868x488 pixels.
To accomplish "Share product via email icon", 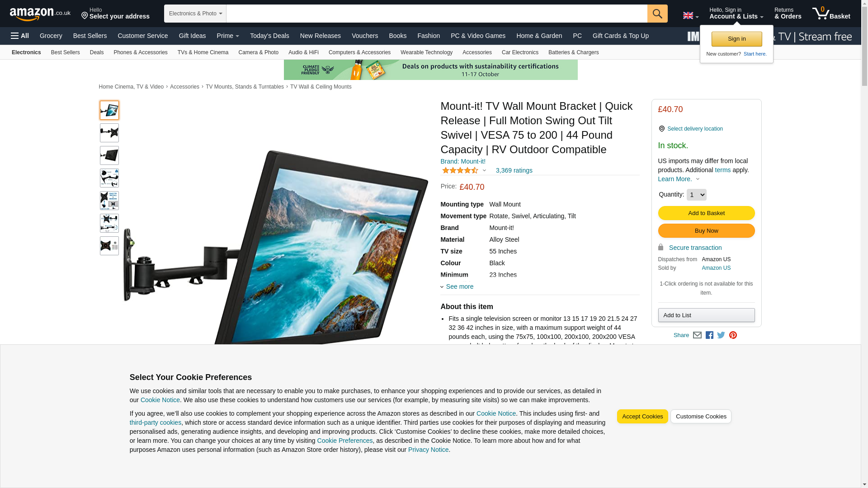I will click(x=697, y=335).
